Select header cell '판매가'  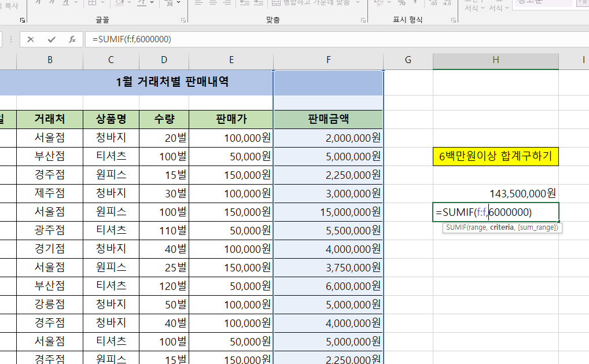tap(231, 119)
